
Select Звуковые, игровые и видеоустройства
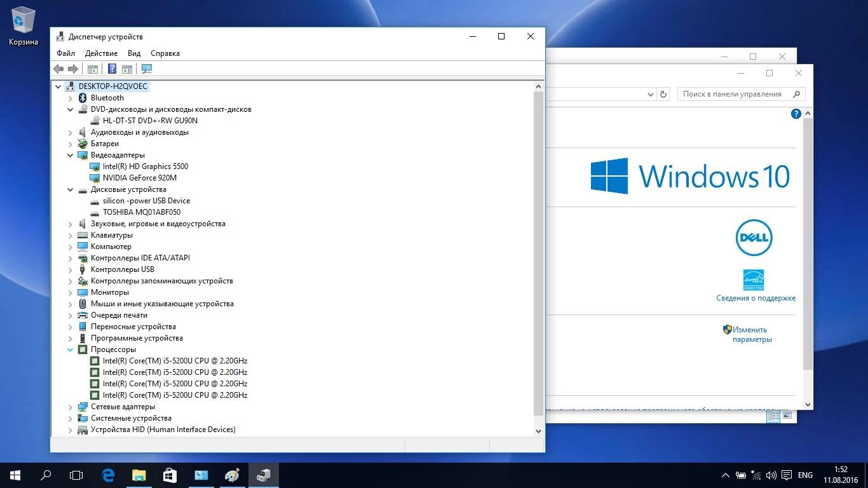(x=158, y=224)
